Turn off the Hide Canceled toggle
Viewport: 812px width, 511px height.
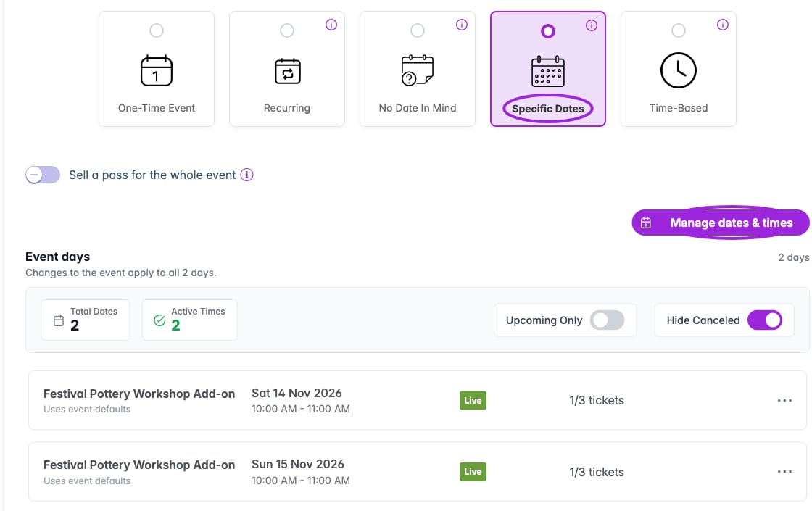click(x=765, y=320)
